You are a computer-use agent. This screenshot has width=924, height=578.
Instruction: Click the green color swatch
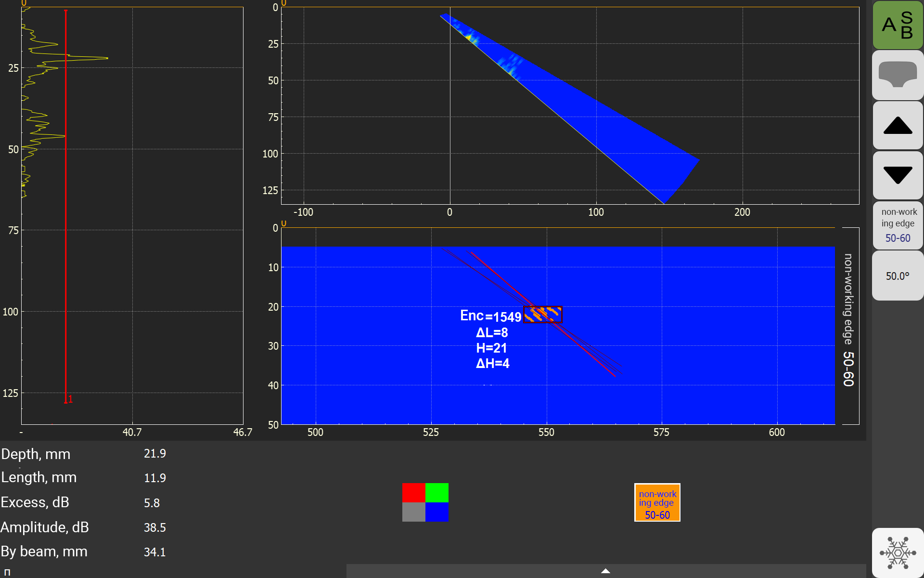(437, 493)
